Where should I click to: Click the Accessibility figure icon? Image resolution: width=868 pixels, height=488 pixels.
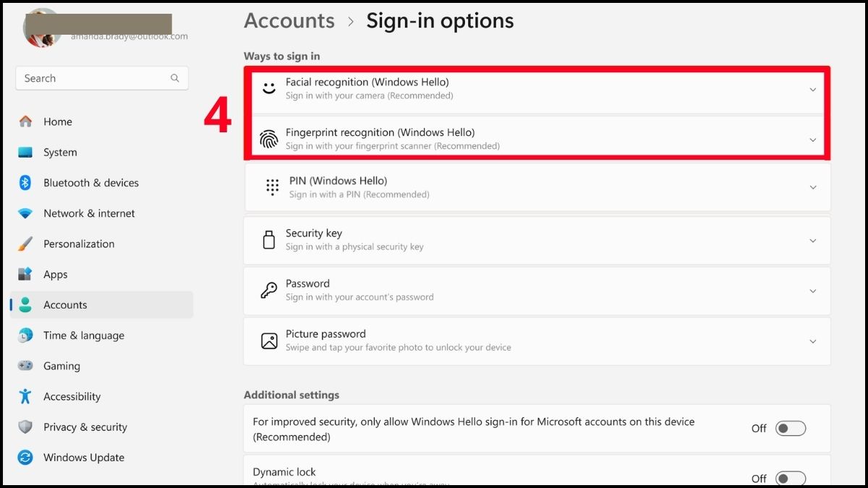[25, 396]
